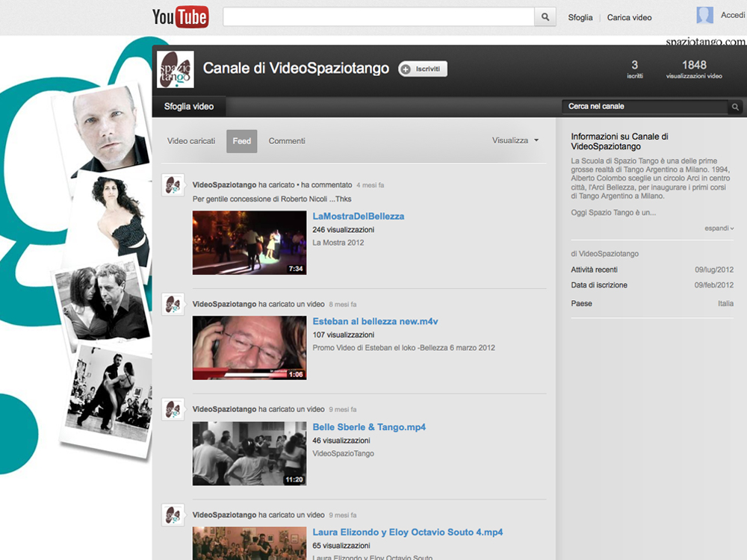Click the user avatar icon beside Accedi
The image size is (747, 560).
click(x=704, y=15)
